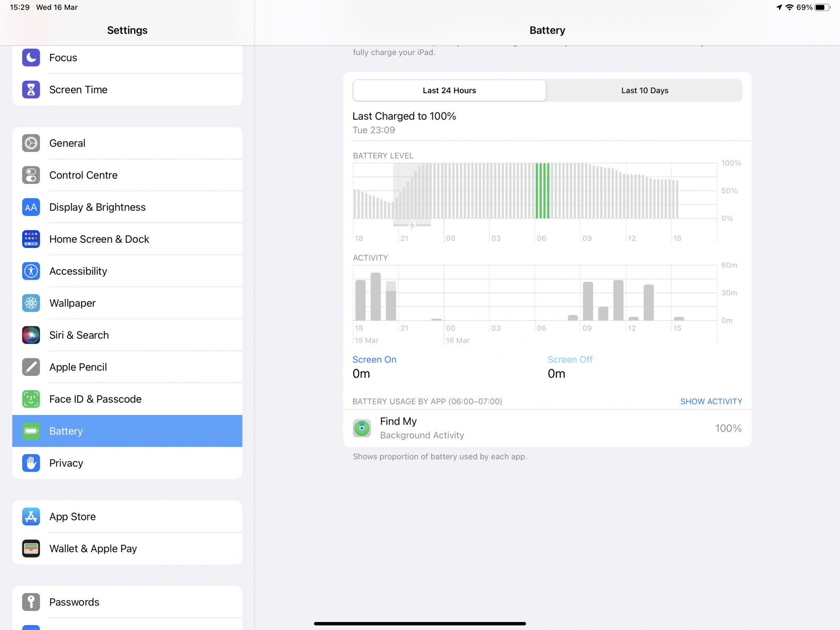The image size is (840, 630).
Task: Tap the Face ID & Passcode icon
Action: pyautogui.click(x=31, y=399)
